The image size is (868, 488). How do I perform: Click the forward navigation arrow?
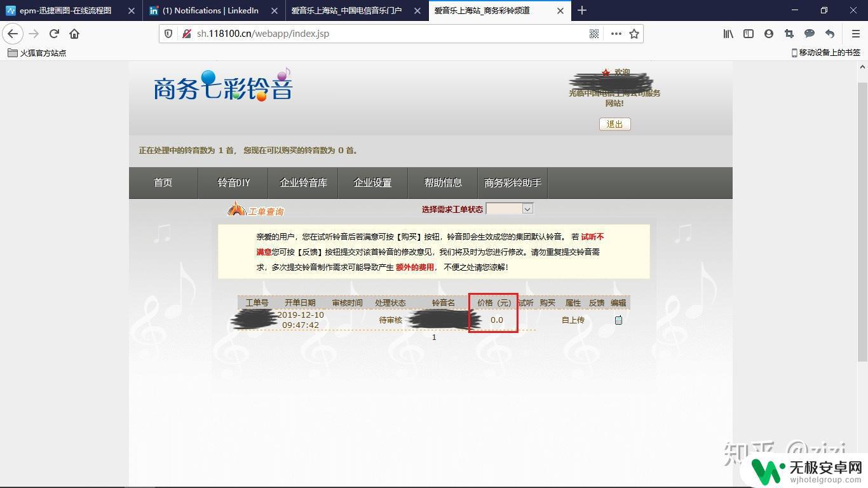click(x=34, y=34)
